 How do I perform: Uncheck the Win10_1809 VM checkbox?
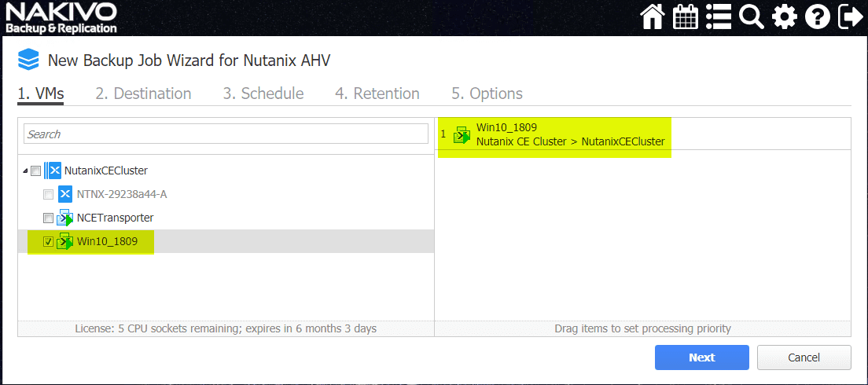point(48,241)
